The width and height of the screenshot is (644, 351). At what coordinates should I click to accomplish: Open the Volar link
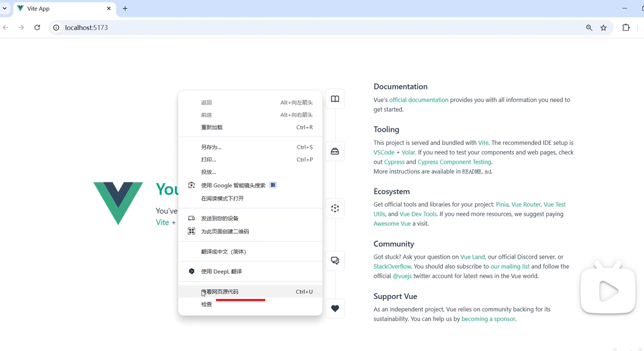pyautogui.click(x=408, y=152)
